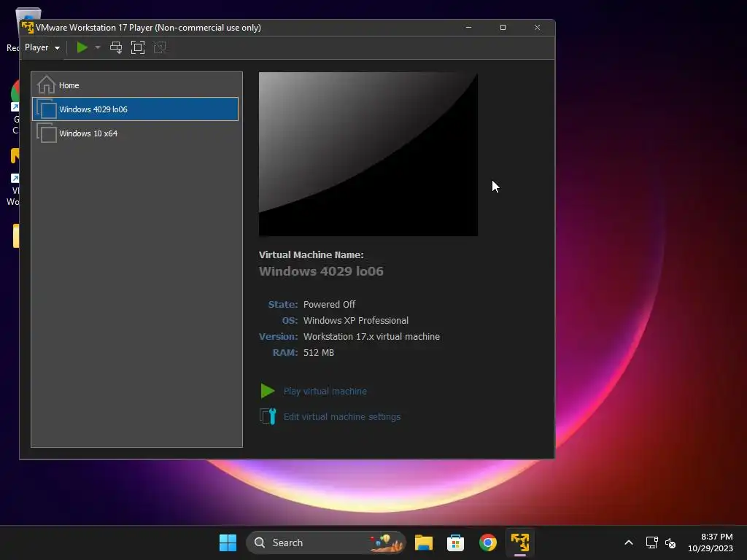Click the Home house icon in the library

point(46,85)
